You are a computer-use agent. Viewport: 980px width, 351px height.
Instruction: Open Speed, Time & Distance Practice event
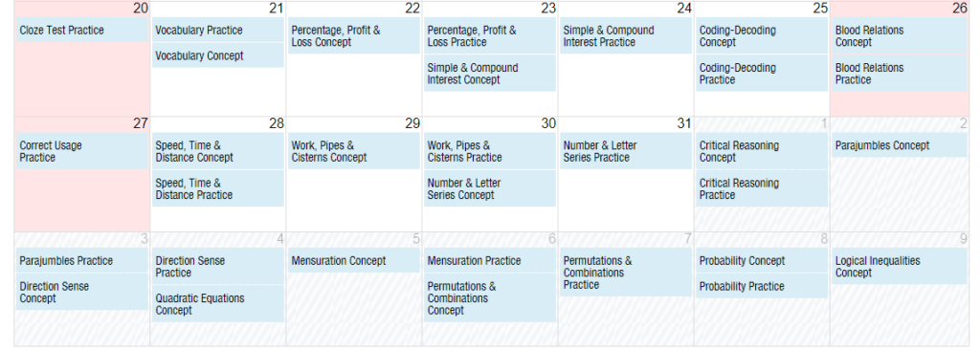pos(217,188)
